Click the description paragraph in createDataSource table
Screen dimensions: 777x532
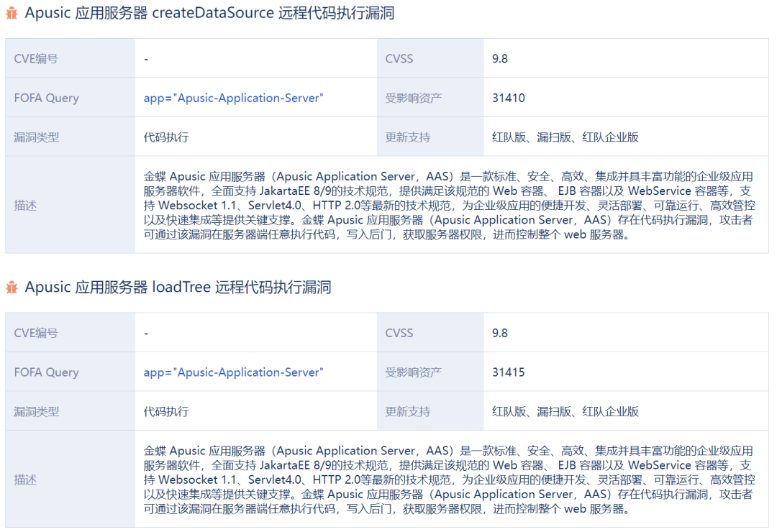450,206
